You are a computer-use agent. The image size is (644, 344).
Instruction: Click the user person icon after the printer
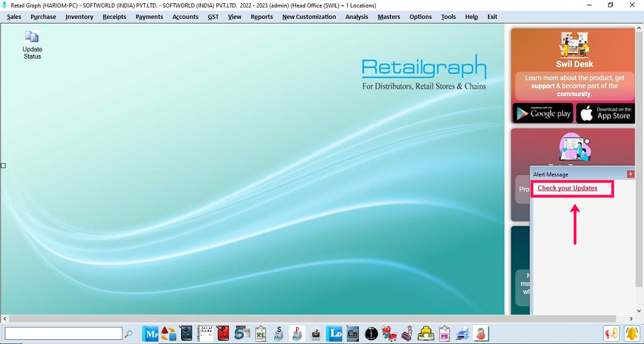(x=480, y=333)
